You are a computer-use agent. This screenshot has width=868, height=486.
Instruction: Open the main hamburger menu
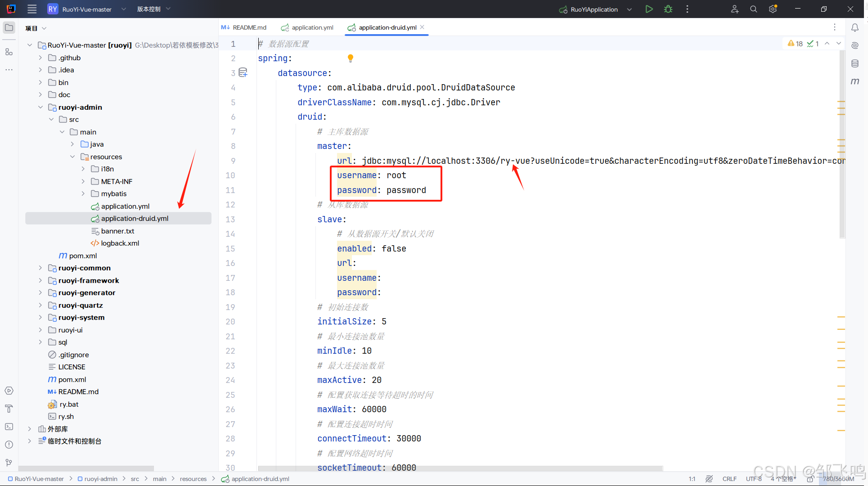[31, 9]
